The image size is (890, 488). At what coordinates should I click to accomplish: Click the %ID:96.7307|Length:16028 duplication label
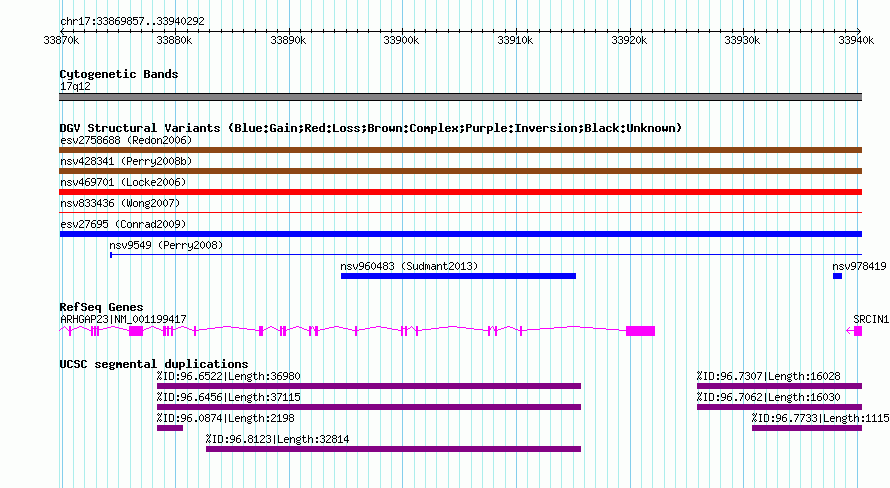coord(769,376)
